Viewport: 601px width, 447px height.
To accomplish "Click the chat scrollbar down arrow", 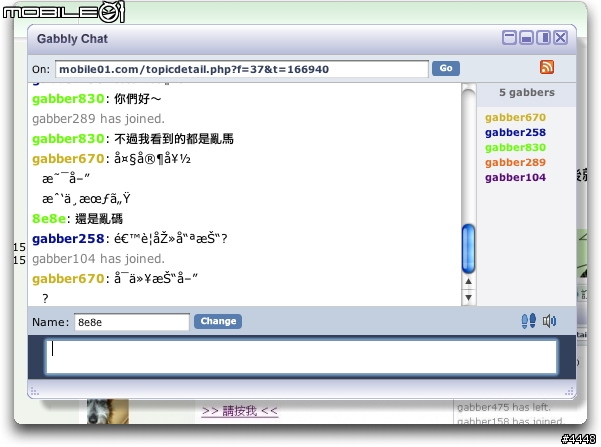I will coord(468,297).
